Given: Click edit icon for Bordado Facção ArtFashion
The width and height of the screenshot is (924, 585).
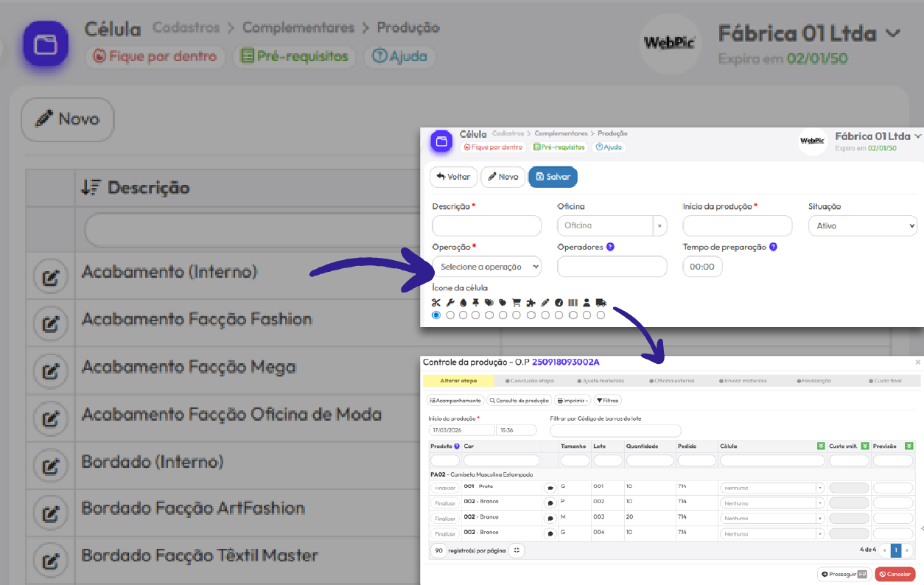Looking at the screenshot, I should tap(50, 514).
